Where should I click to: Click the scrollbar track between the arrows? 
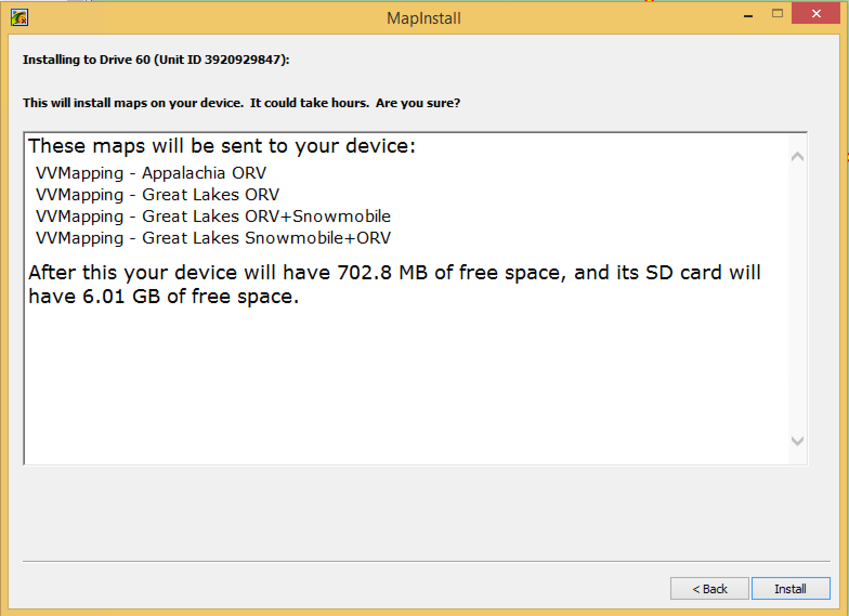[797, 299]
